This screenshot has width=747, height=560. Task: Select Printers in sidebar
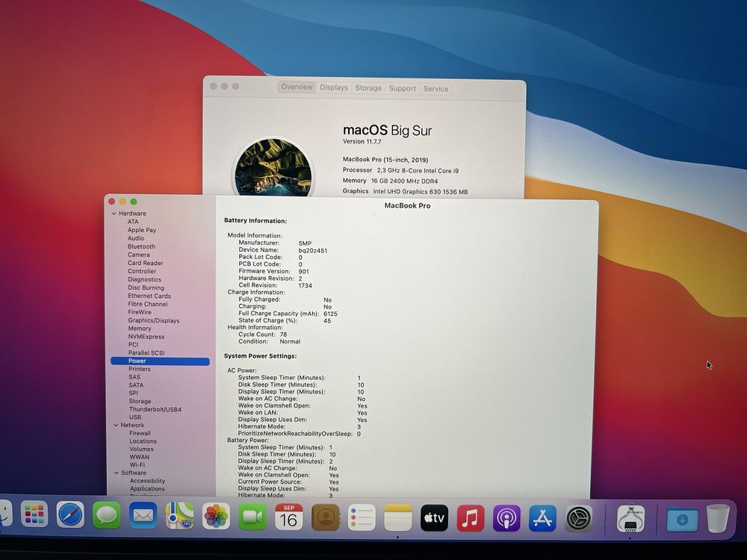click(x=140, y=369)
